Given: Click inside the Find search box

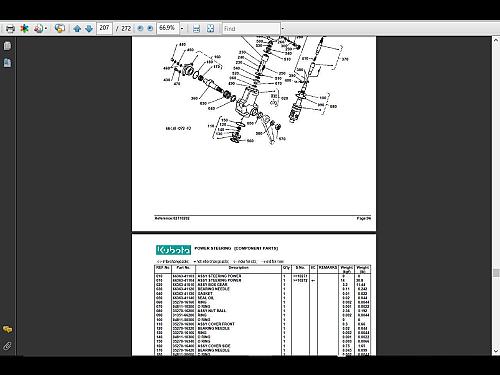Looking at the screenshot, I should (x=251, y=29).
